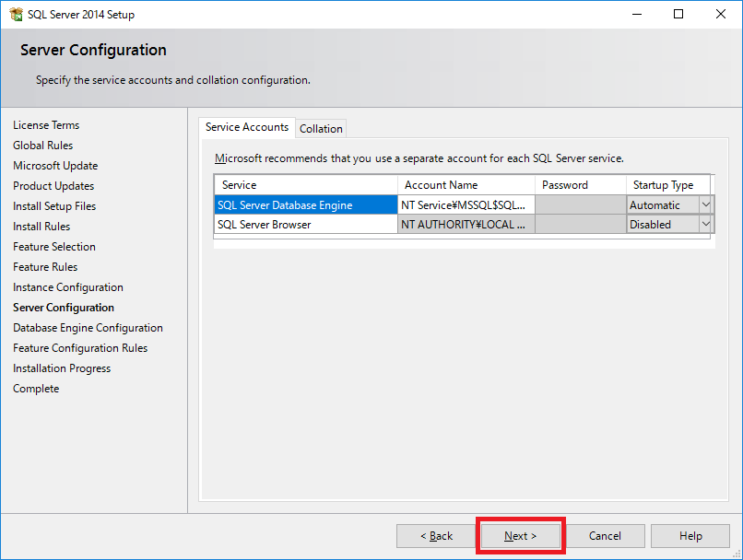
Task: Click the NT AUTHORITY\LOCAL account name cell
Action: click(466, 225)
